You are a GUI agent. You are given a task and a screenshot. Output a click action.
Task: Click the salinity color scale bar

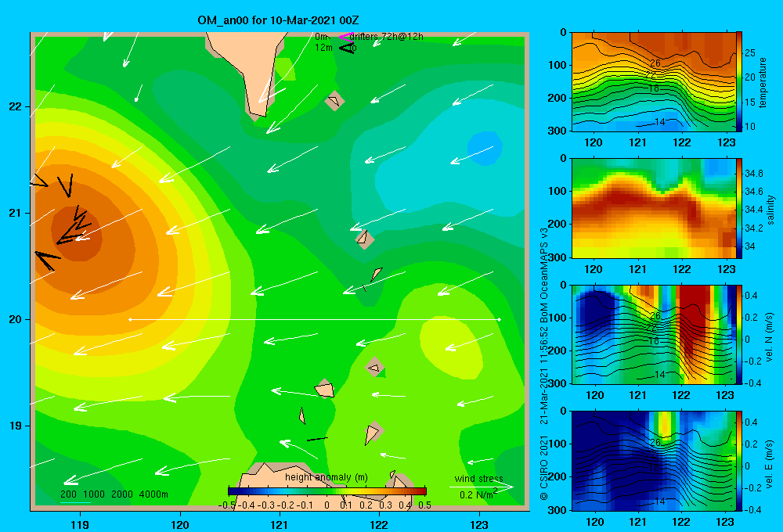(x=738, y=208)
